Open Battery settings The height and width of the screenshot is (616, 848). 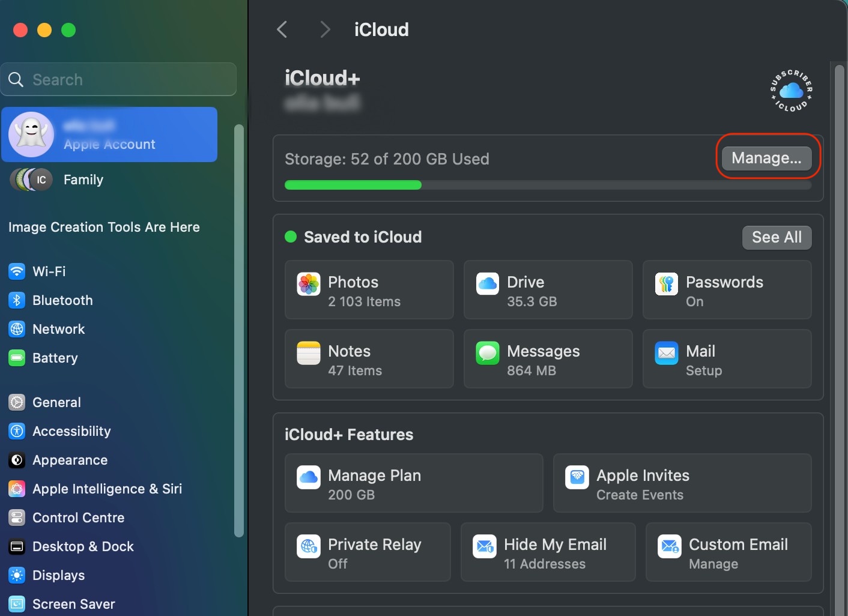55,358
